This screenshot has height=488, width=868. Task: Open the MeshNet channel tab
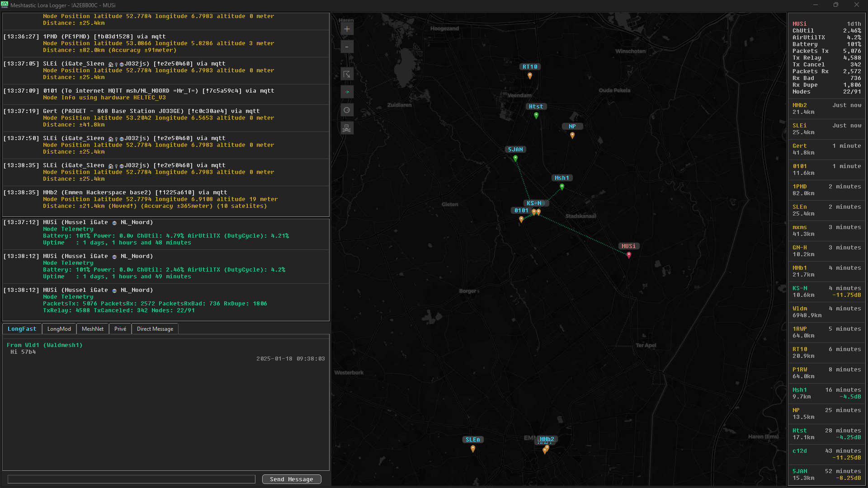coord(93,329)
